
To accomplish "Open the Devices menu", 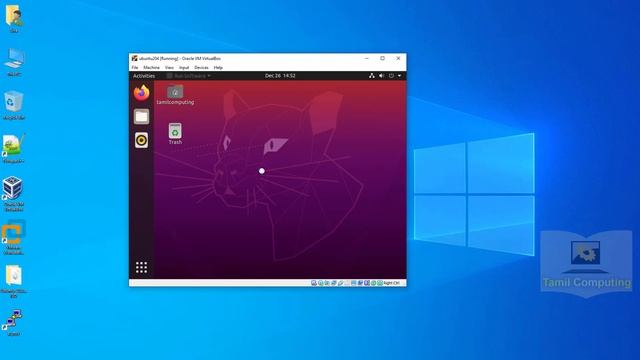I will (x=201, y=67).
